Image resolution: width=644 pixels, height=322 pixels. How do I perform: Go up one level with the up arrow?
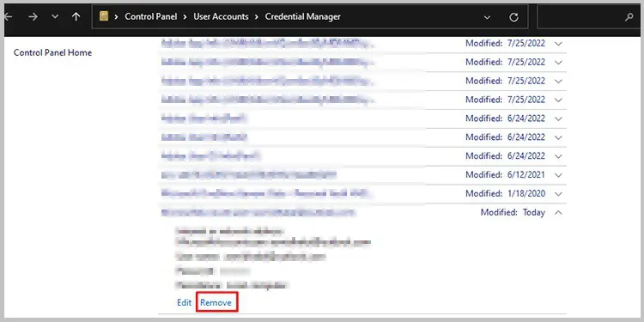pyautogui.click(x=76, y=17)
